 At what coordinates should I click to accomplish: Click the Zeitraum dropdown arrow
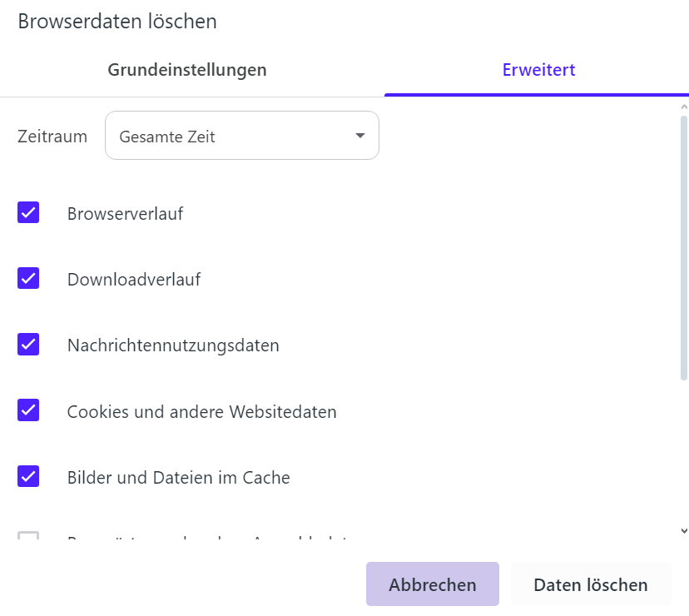coord(360,136)
